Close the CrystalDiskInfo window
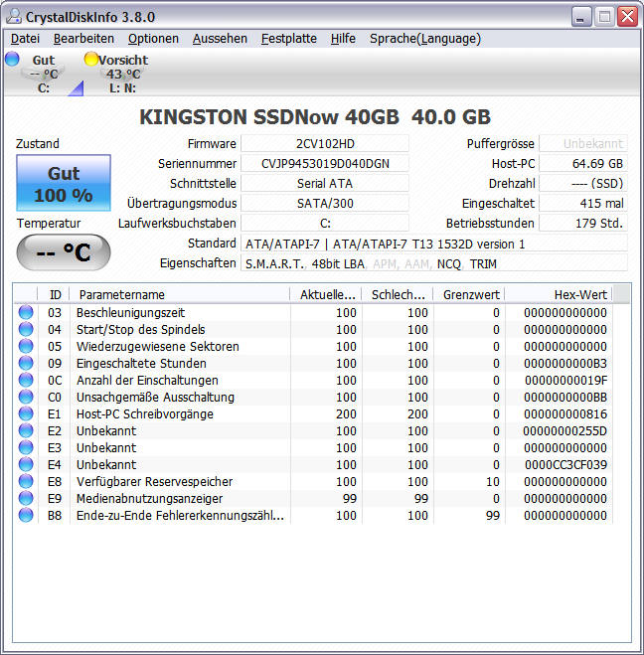 point(628,17)
